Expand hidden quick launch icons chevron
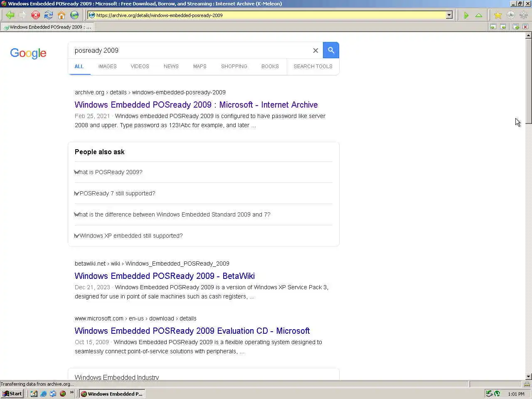The height and width of the screenshot is (399, 532). pos(71,392)
